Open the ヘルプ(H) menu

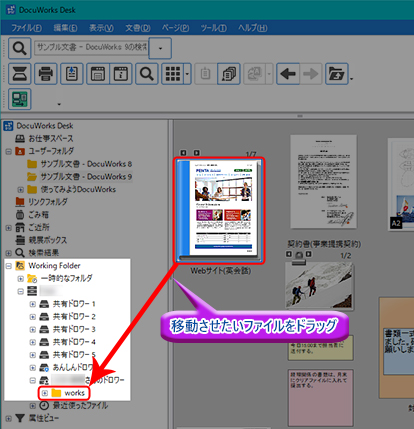point(252,28)
